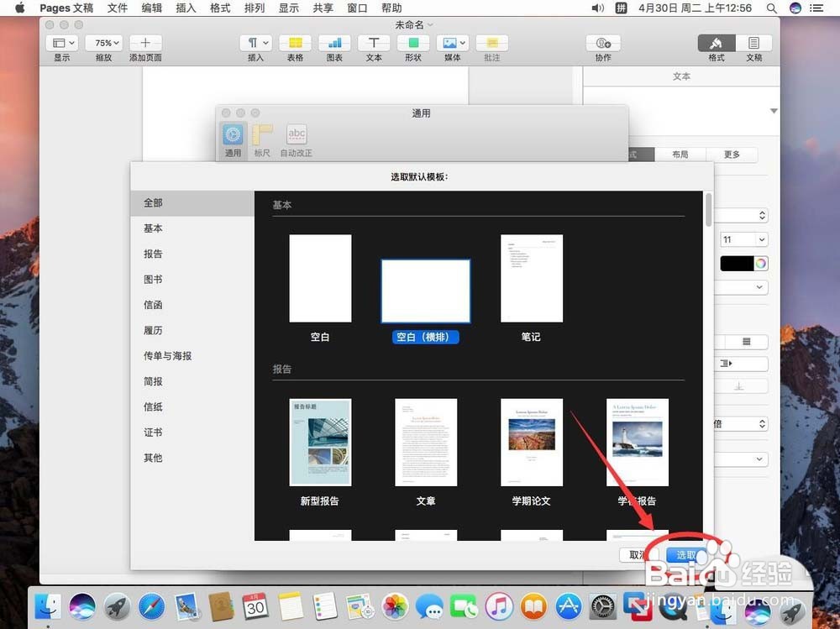
Task: Click the black text color swatch
Action: click(737, 263)
